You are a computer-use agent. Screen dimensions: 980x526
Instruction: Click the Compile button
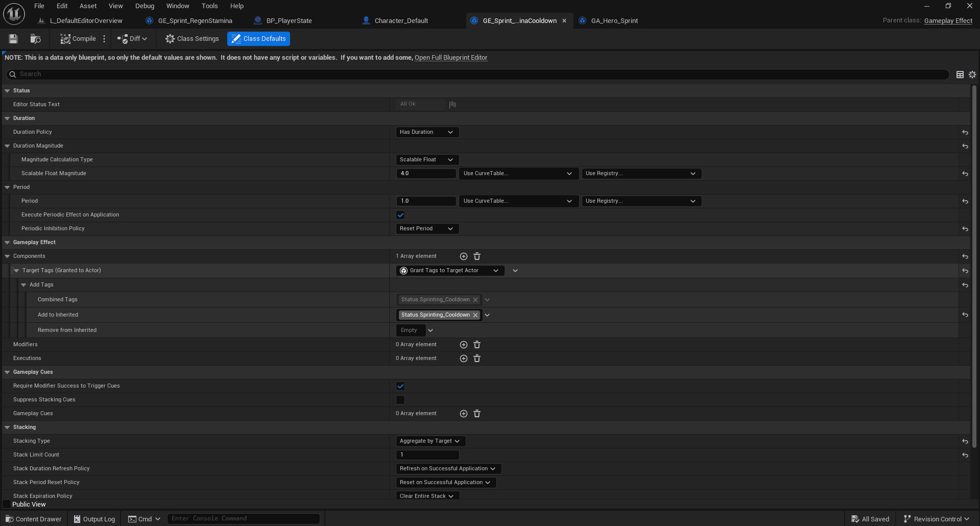(x=78, y=39)
